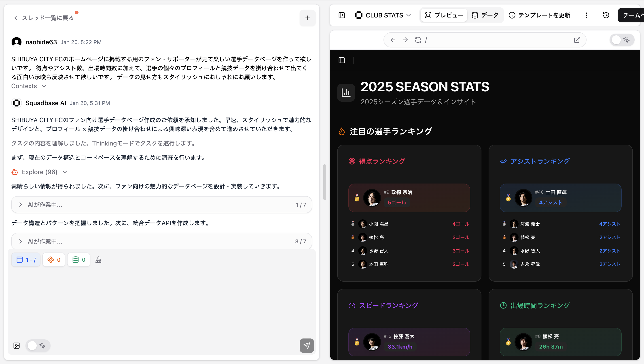Click the three-dot more options icon
Screen dimensions: 644x364
[587, 15]
